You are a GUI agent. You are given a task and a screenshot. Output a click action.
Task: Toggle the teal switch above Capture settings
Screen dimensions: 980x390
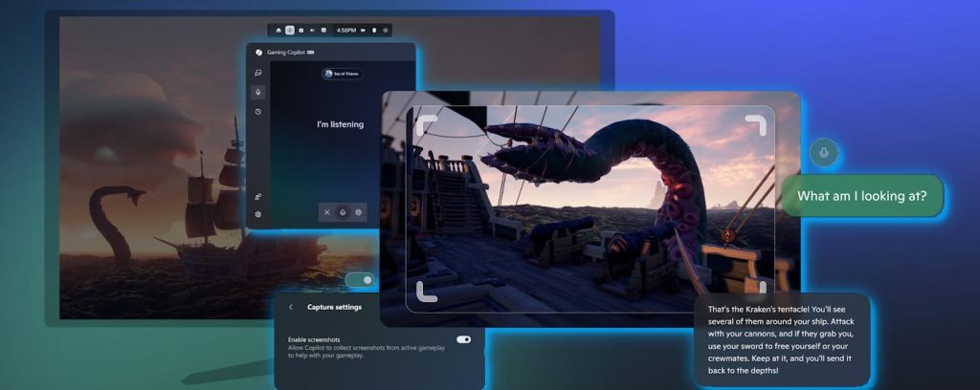(x=360, y=280)
